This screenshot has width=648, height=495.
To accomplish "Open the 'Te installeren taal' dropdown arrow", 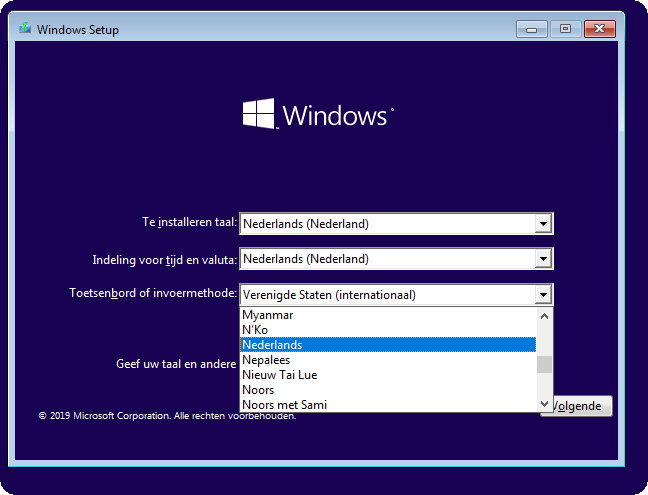I will 543,224.
